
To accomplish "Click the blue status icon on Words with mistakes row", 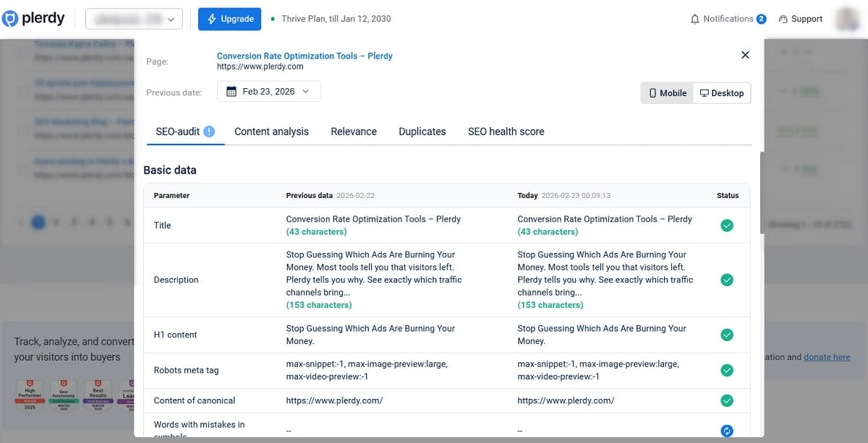I will pos(727,430).
